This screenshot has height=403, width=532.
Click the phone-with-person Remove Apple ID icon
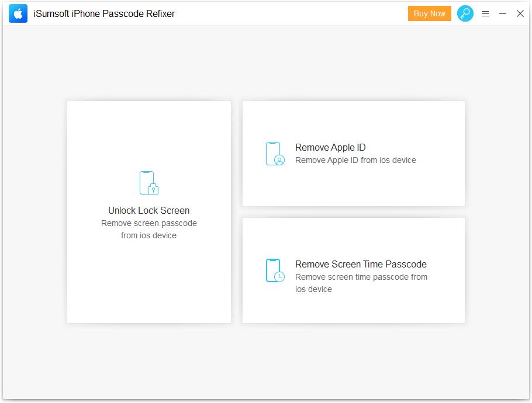tap(275, 154)
